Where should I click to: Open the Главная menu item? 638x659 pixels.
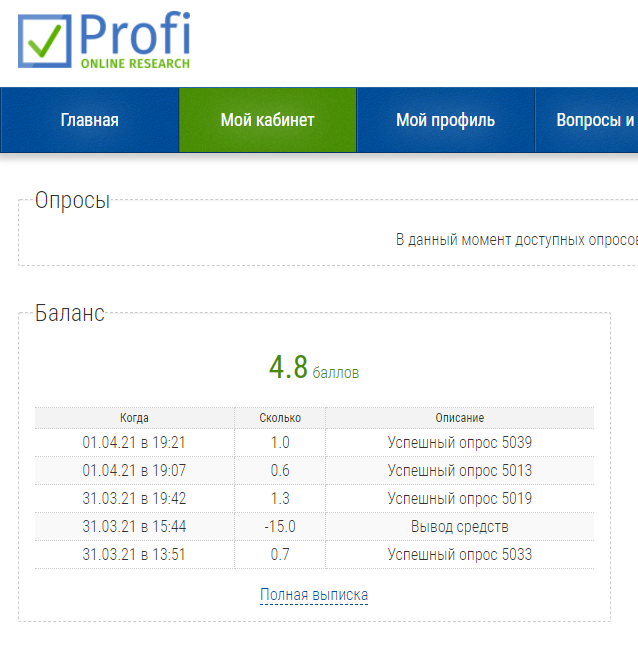pyautogui.click(x=90, y=120)
